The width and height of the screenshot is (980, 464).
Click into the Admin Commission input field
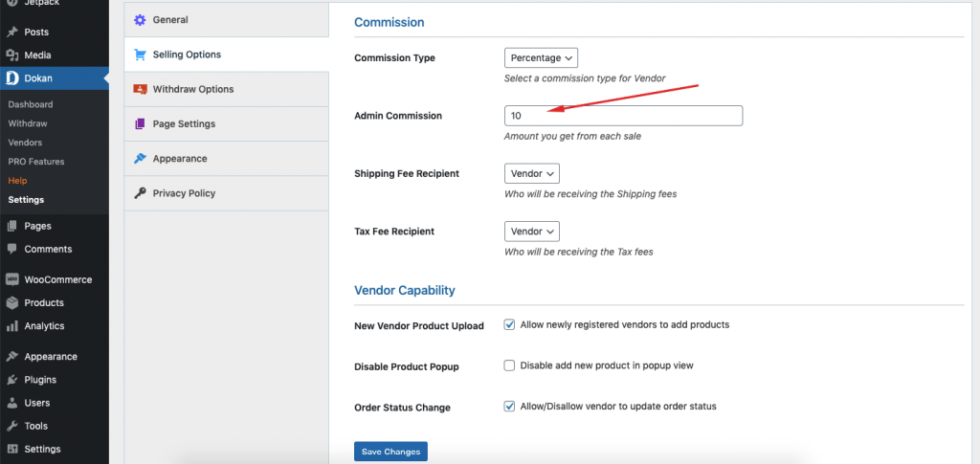coord(623,116)
